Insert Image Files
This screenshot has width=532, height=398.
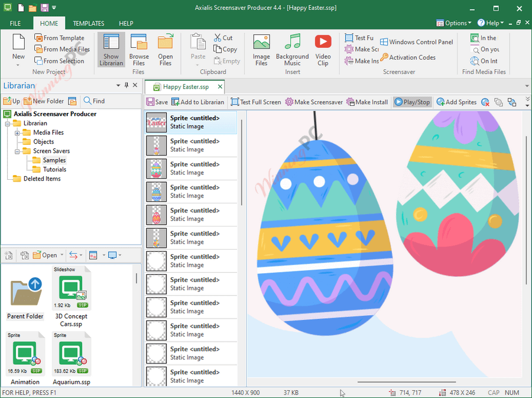[261, 50]
